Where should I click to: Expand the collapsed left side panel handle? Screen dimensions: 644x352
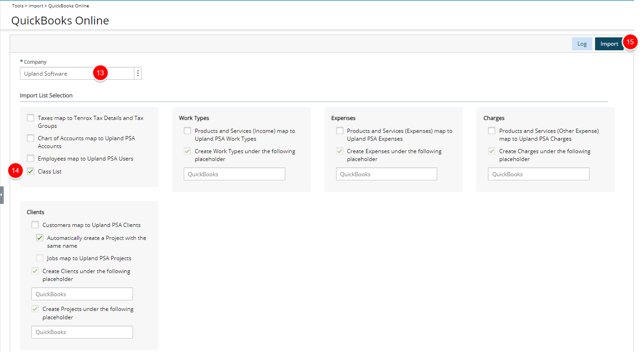pos(2,195)
